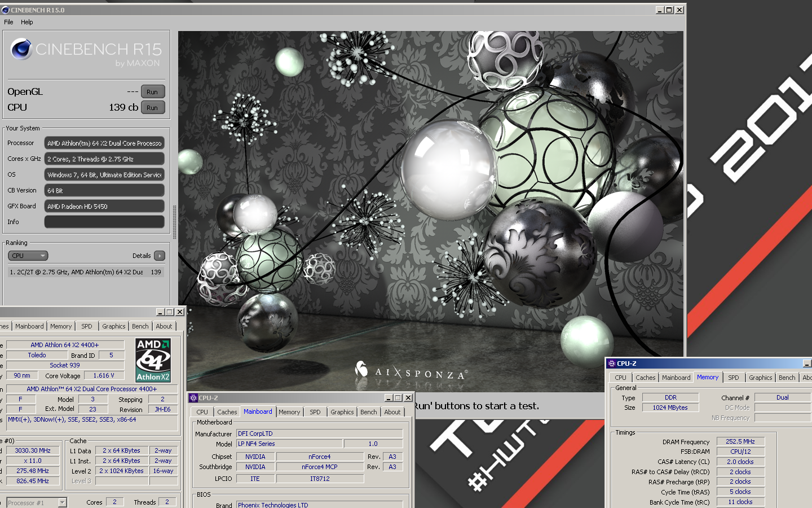Viewport: 812px width, 508px height.
Task: Click the ranking Details arrow button
Action: click(x=160, y=256)
